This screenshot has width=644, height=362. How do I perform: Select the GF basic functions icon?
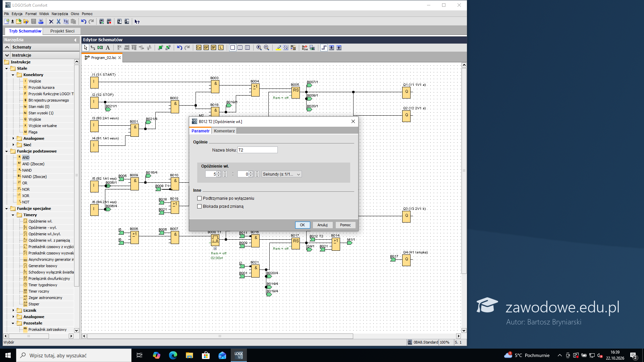tap(206, 48)
